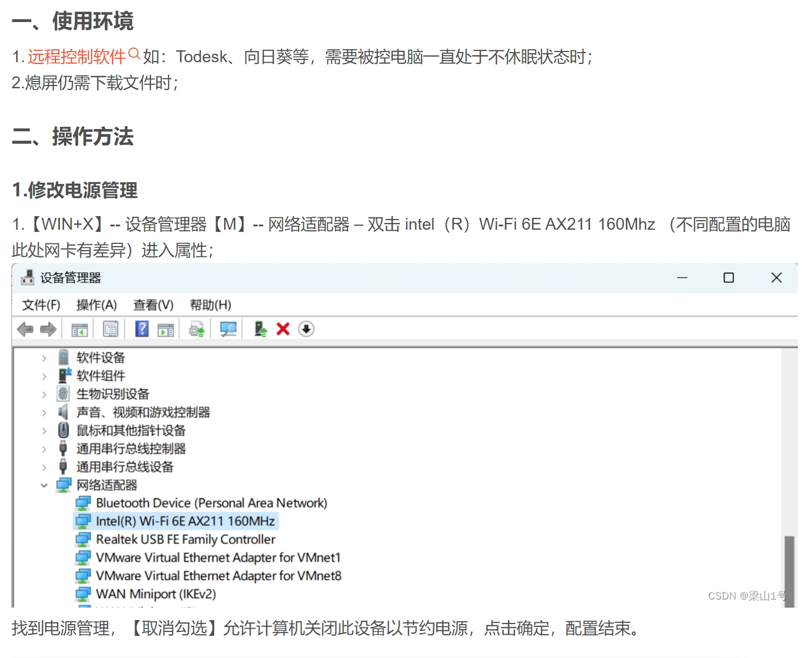Viewport: 812px width, 658px height.
Task: Select the 生物识别设备 label
Action: [113, 394]
